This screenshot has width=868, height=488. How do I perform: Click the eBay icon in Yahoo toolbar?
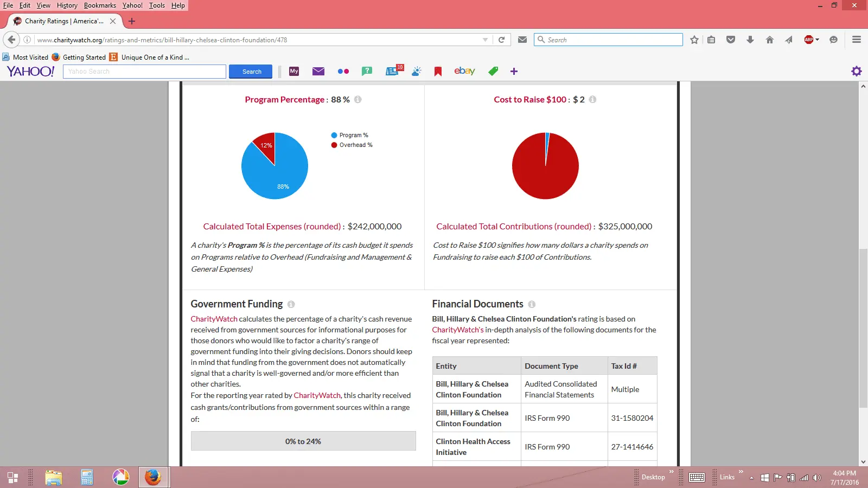point(464,71)
